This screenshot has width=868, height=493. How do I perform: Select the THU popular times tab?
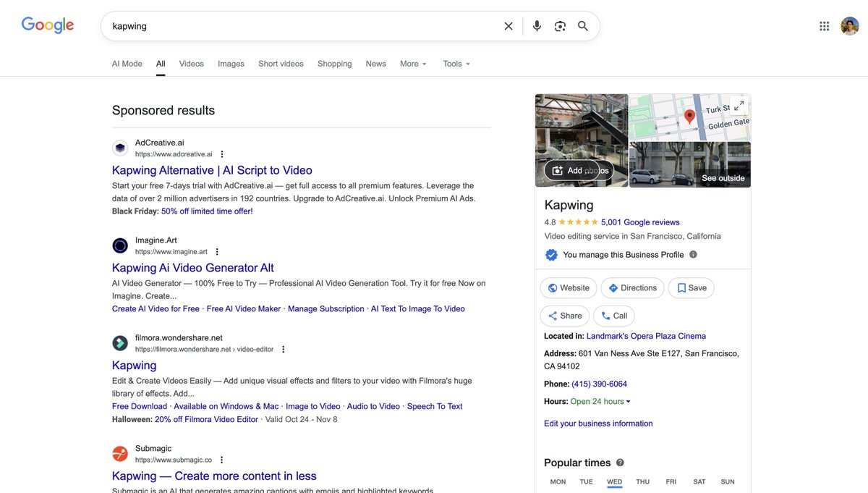coord(643,482)
